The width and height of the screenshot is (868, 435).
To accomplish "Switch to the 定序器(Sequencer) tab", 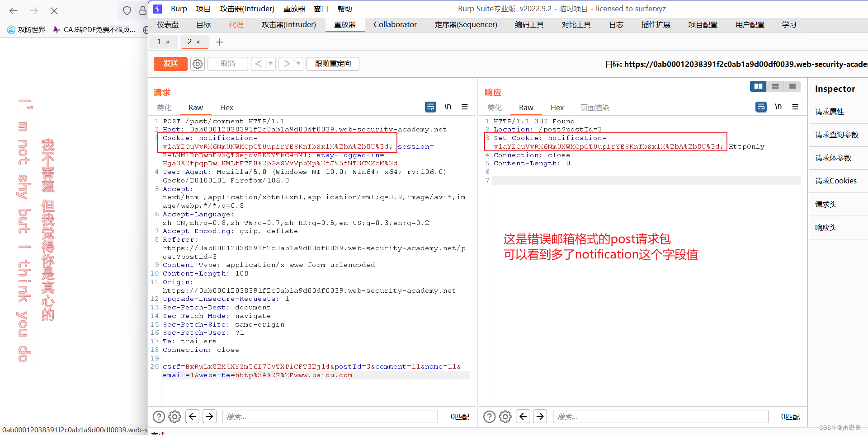I will [466, 24].
